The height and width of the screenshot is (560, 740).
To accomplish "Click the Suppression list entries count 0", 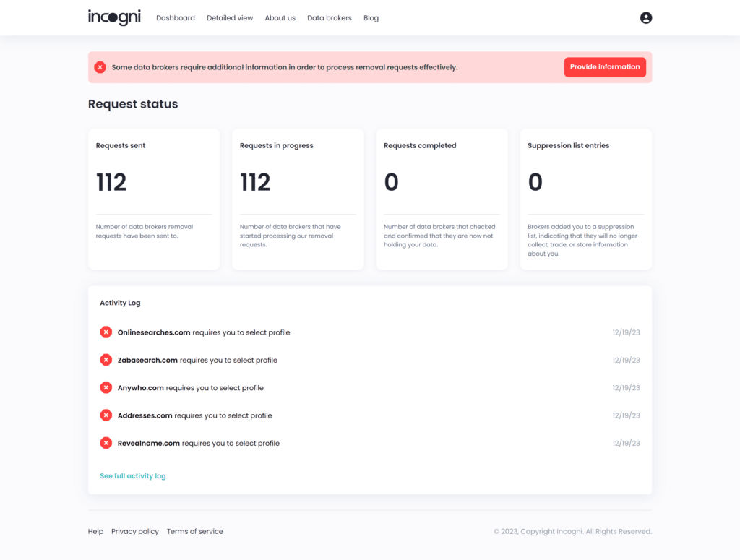I will coord(535,182).
